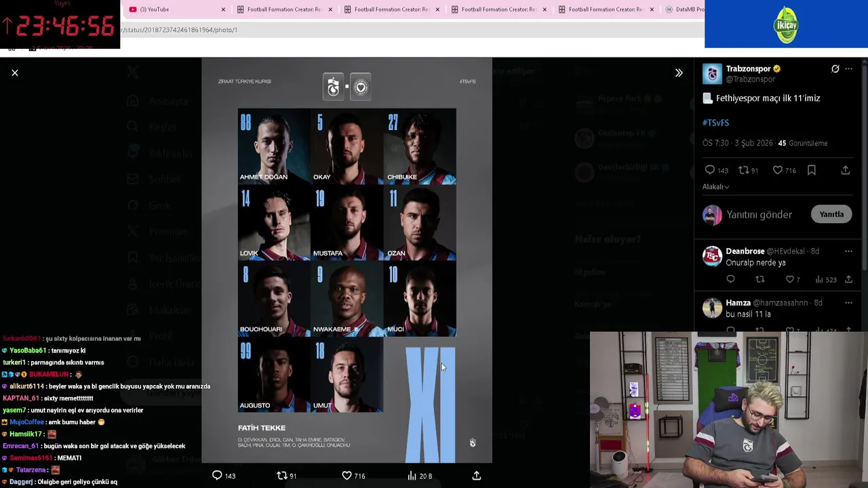Click the @HEvdekal handle
The image size is (868, 488).
click(786, 251)
